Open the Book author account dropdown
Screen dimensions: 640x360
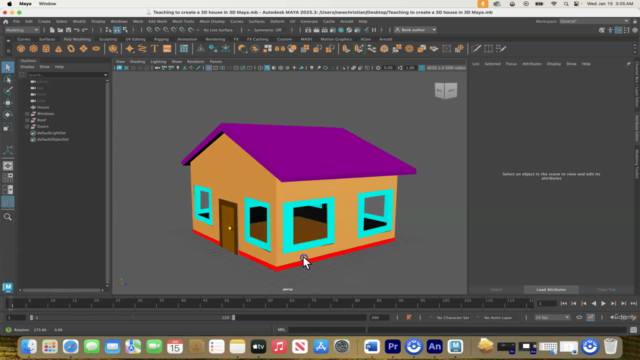coord(416,30)
